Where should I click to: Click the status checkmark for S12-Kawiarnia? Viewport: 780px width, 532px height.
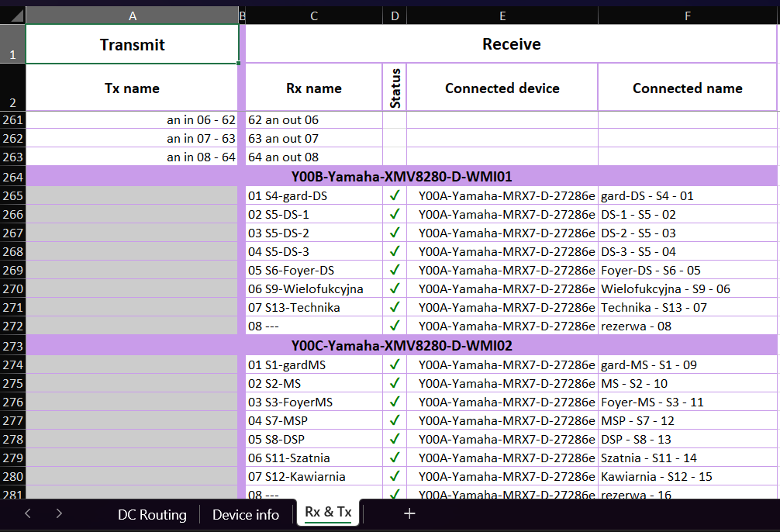pos(395,476)
